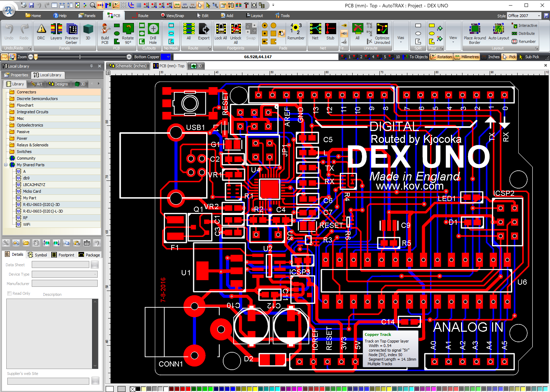Click the Manufacturer input field
This screenshot has height=392, width=550.
65,283
